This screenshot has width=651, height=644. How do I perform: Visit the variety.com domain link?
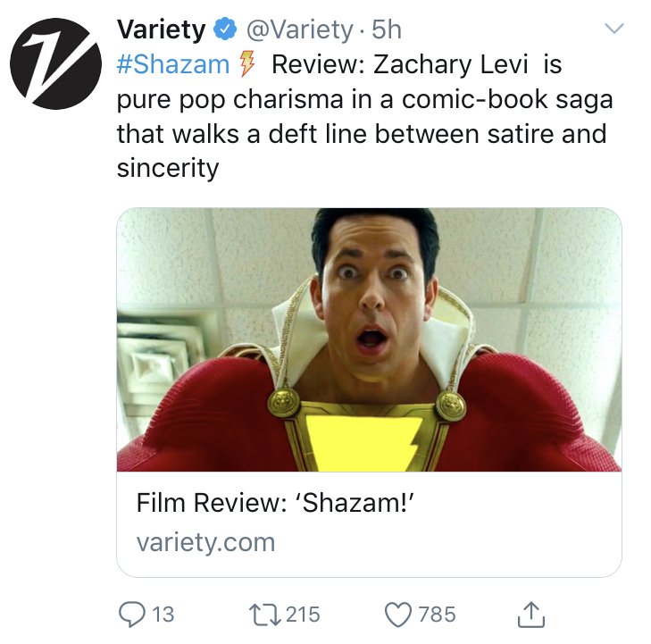click(205, 542)
